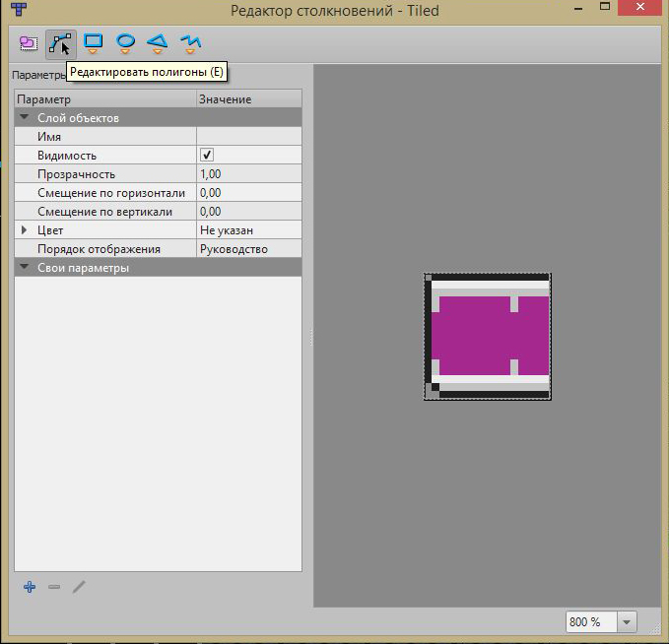The height and width of the screenshot is (644, 669).
Task: Click Смещение по горизонтали value 0,00
Action: (x=249, y=193)
